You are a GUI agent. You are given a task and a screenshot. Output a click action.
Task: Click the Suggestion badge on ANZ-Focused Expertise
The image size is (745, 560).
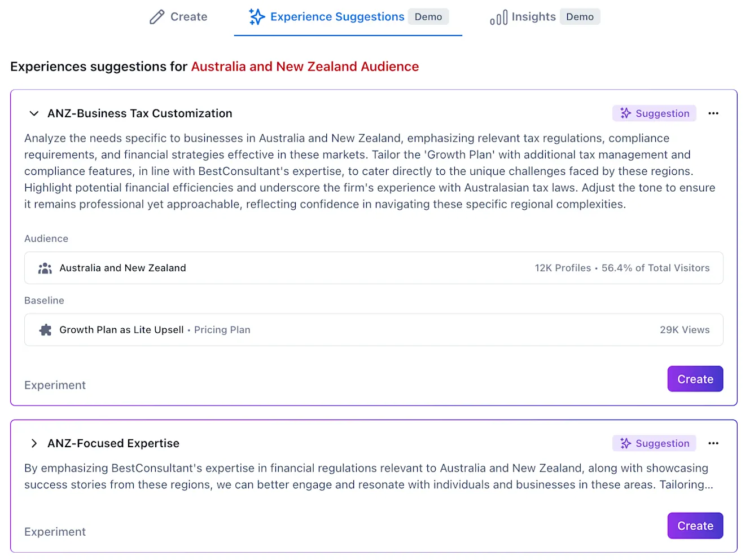click(x=654, y=443)
